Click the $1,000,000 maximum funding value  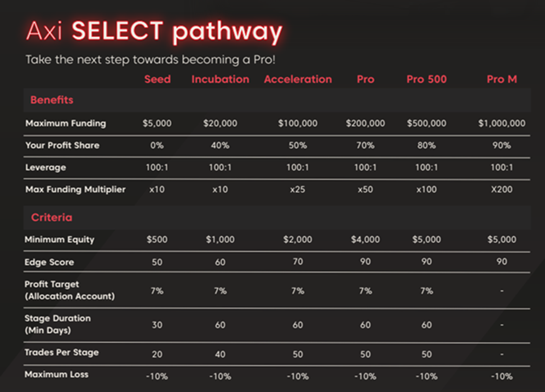[x=502, y=124]
